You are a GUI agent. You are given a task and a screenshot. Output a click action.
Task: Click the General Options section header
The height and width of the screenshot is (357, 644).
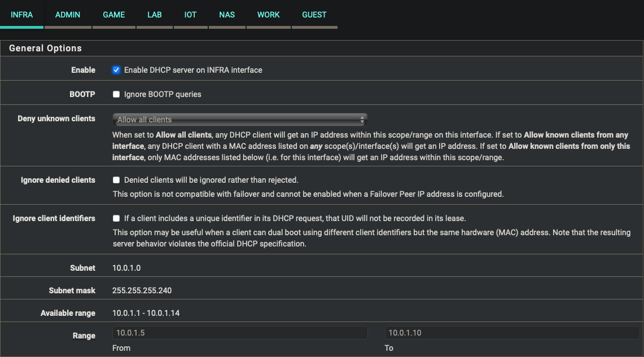coord(45,48)
